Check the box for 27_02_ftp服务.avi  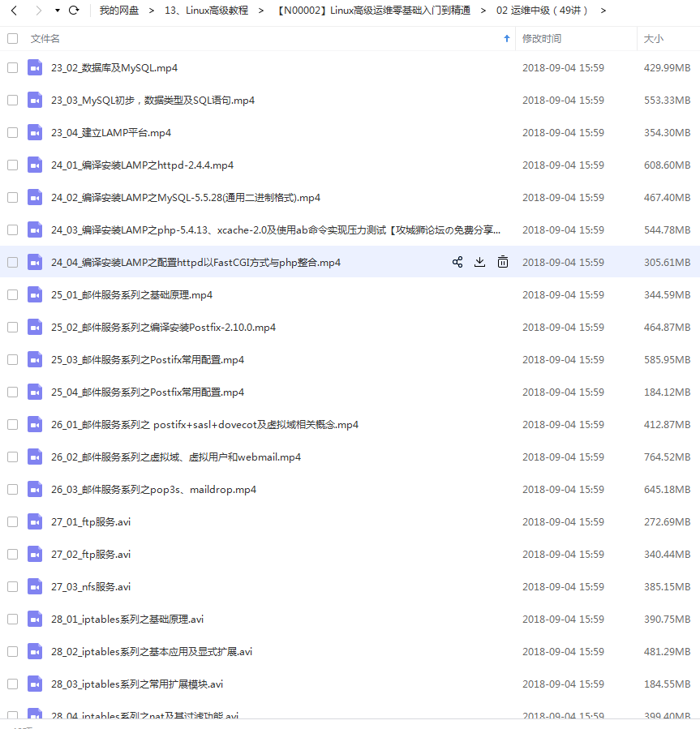point(12,554)
